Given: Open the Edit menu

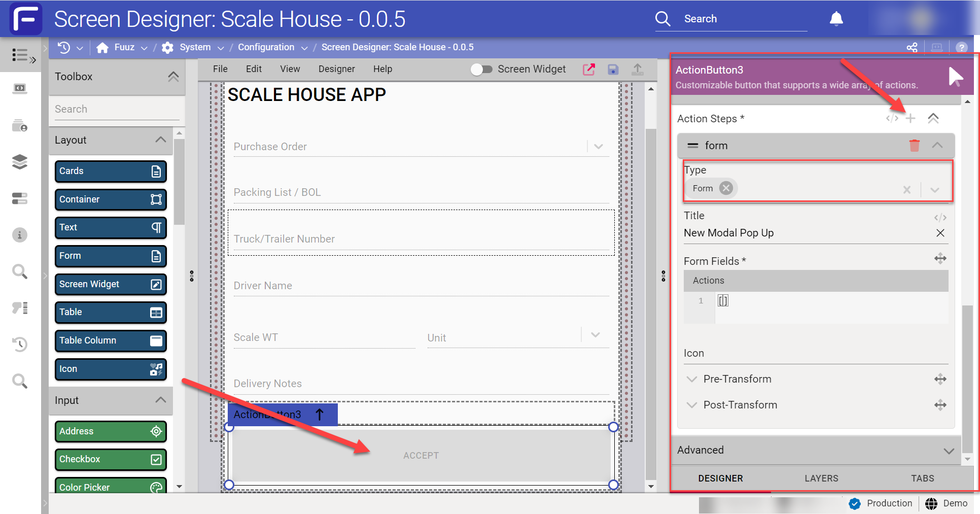Looking at the screenshot, I should click(x=254, y=69).
